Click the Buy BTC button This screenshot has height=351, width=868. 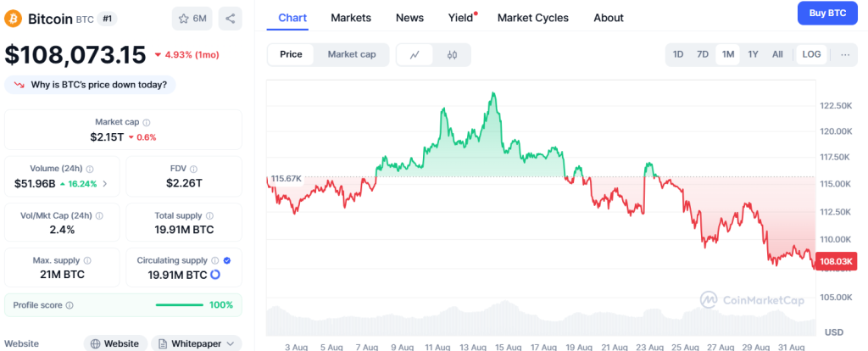pyautogui.click(x=827, y=14)
